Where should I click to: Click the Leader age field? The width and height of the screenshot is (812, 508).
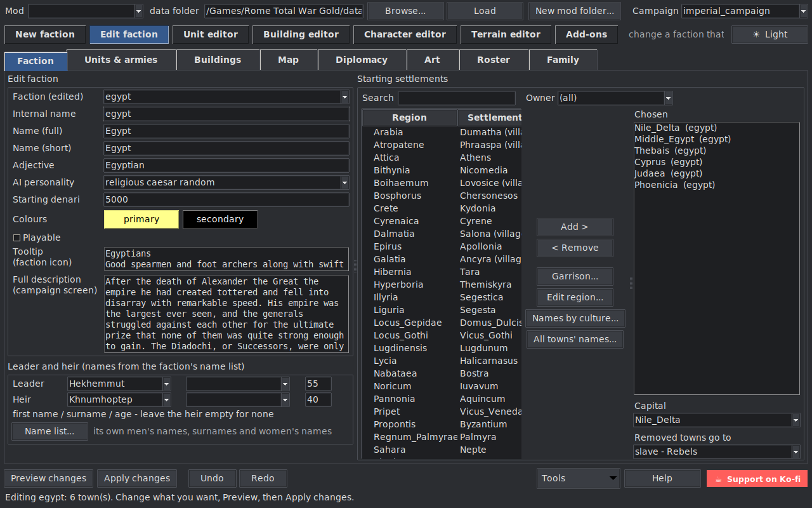[x=318, y=384]
